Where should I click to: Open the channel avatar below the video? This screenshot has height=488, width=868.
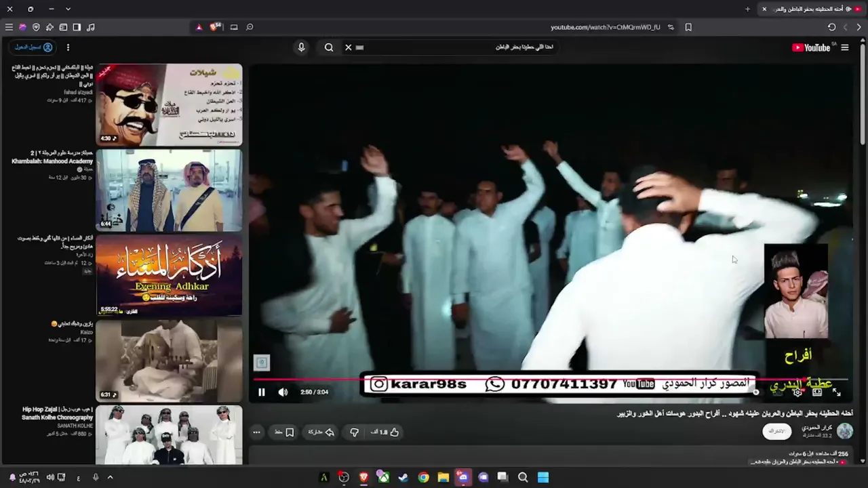click(845, 431)
